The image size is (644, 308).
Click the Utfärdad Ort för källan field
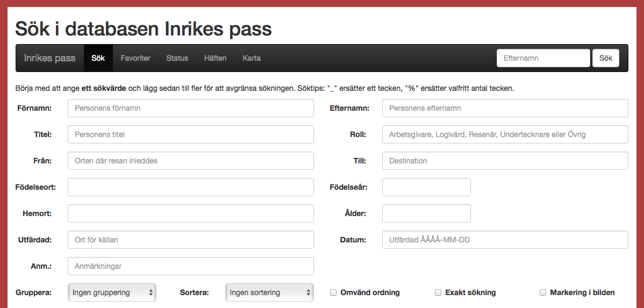(x=191, y=239)
